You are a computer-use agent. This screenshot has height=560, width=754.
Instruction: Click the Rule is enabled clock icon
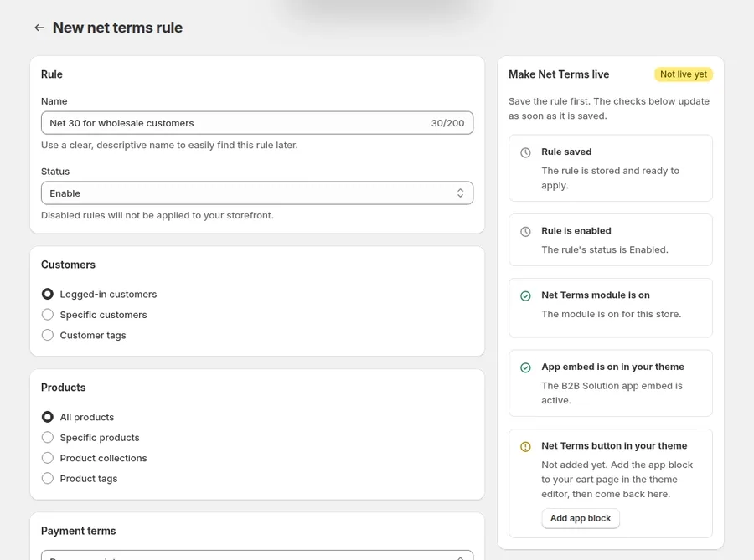(x=525, y=232)
